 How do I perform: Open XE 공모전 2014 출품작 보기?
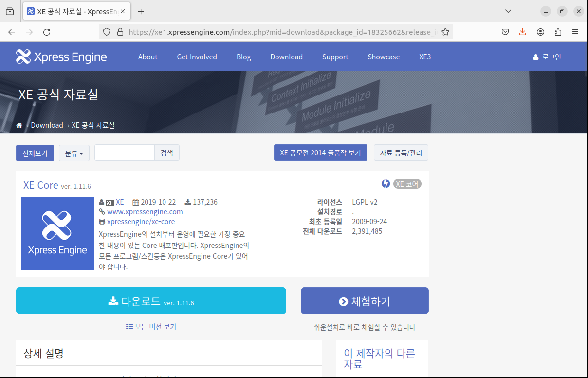coord(321,152)
